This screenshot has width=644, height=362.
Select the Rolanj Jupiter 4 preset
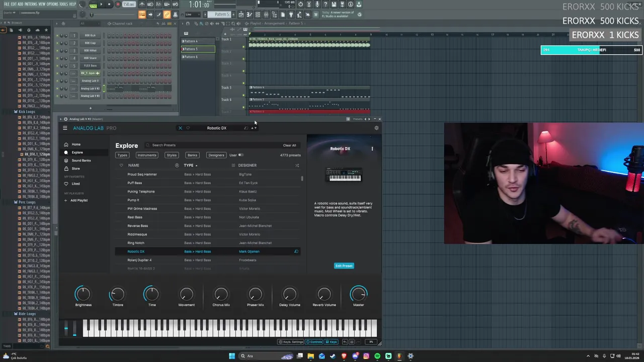[x=207, y=260]
